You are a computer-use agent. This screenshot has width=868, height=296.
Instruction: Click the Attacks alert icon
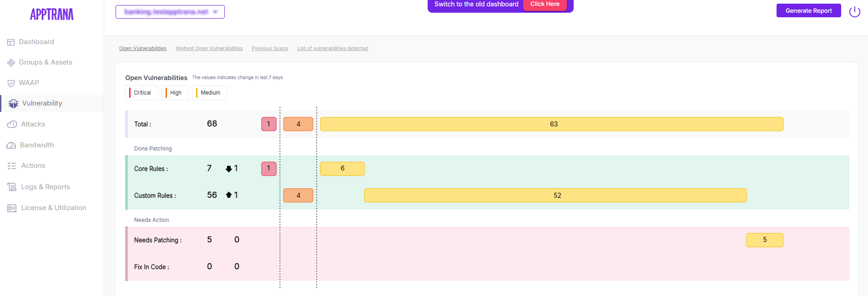click(12, 124)
